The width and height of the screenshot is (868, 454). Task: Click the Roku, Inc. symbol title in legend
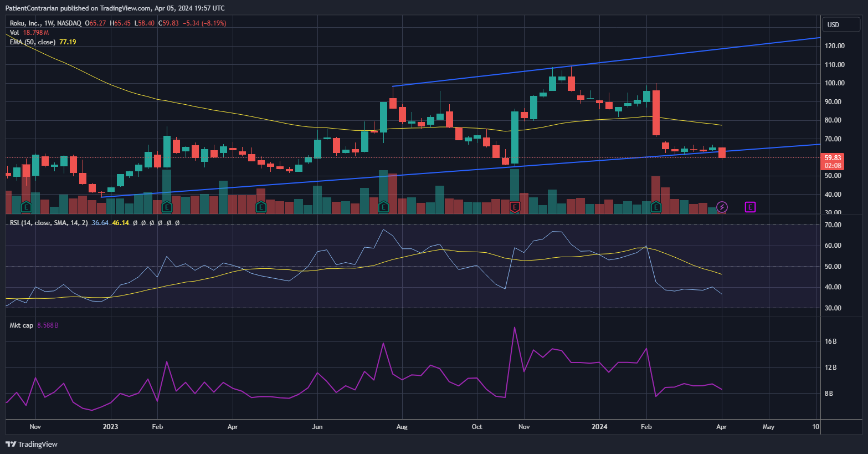point(45,23)
